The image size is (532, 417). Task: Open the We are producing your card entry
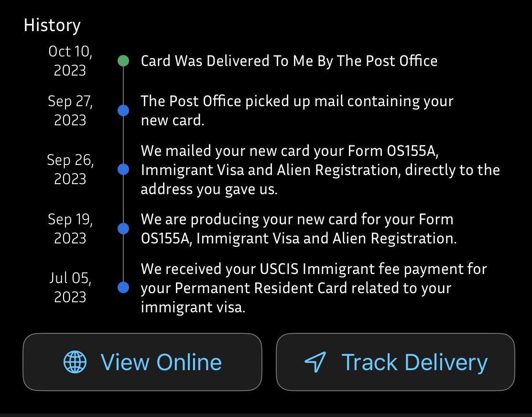click(x=299, y=229)
